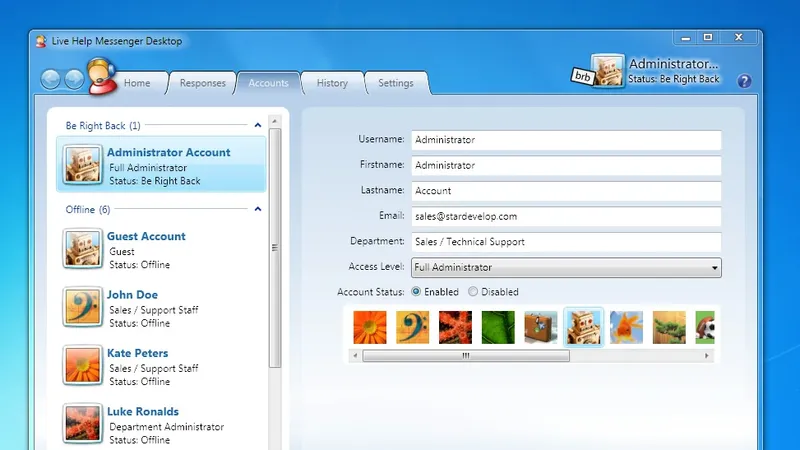800x450 pixels.
Task: Choose the goldfish account picture
Action: tap(627, 327)
